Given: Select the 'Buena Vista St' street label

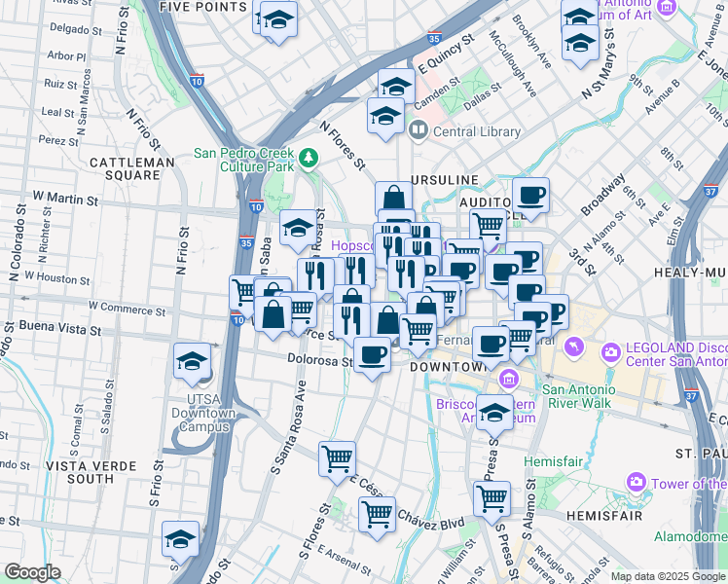Looking at the screenshot, I should 60,328.
